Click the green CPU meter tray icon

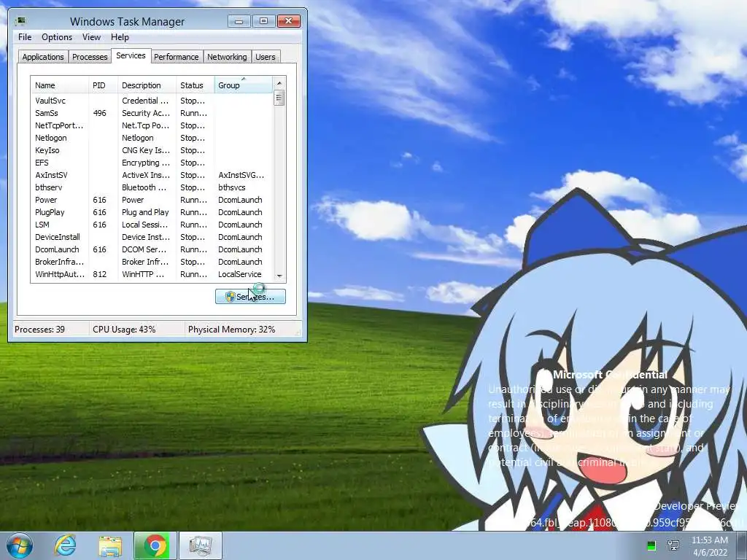click(x=651, y=545)
